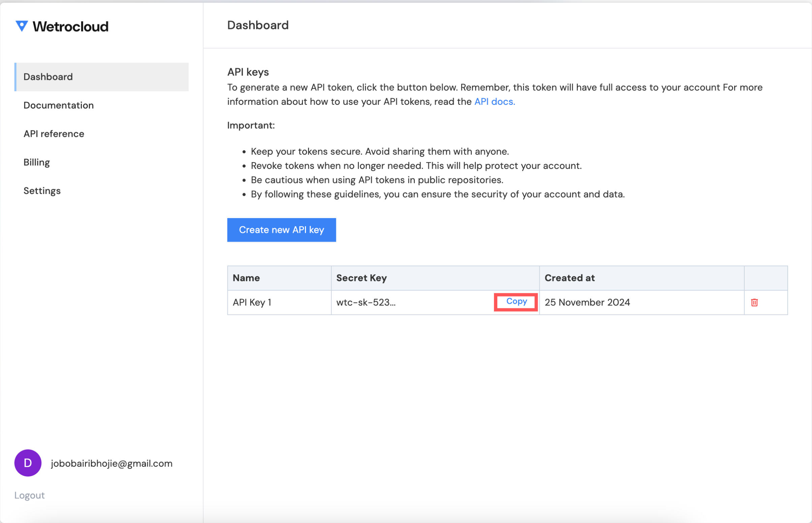Follow the API docs link
The image size is (812, 523).
[x=494, y=101]
